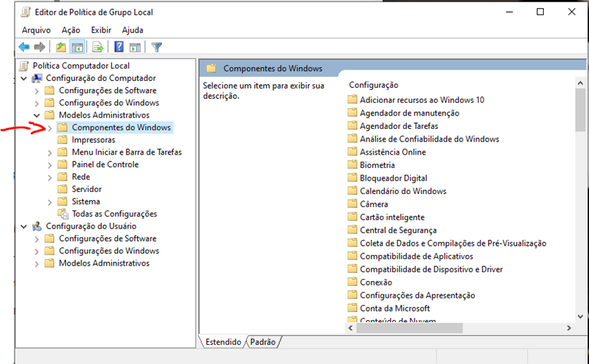Collapse the Modelos Administrativos node under Computador
This screenshot has height=364, width=589.
(37, 115)
